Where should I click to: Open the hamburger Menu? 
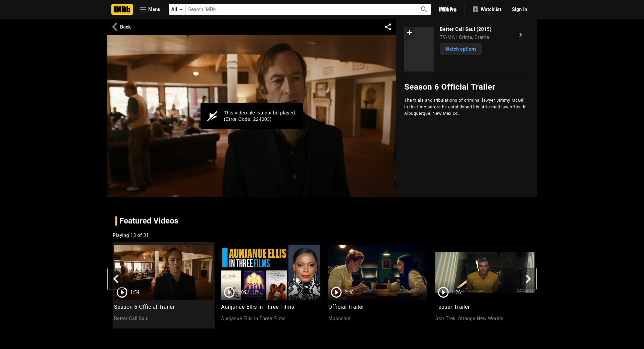pos(150,9)
